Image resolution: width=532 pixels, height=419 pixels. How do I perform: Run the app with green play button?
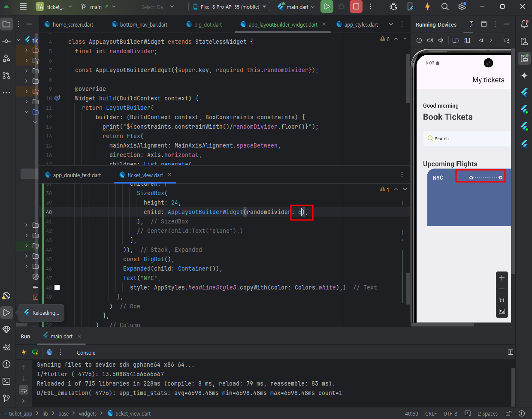327,6
